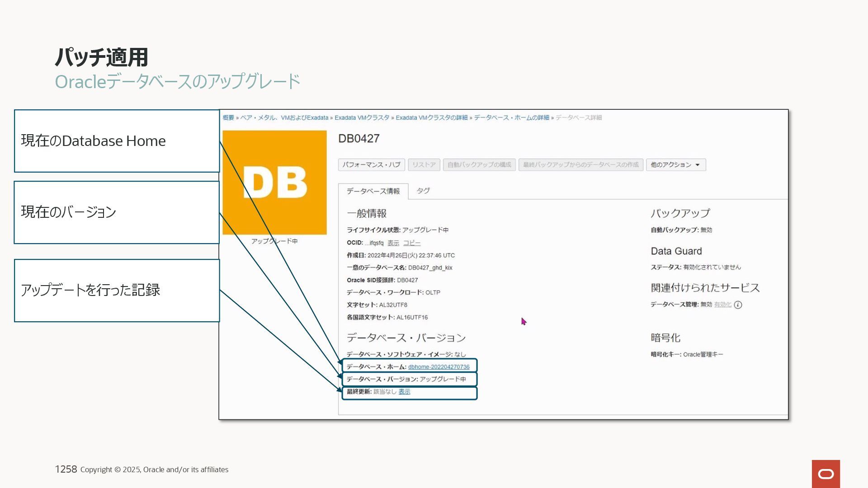Expand the 他のアクション dropdown

[675, 165]
